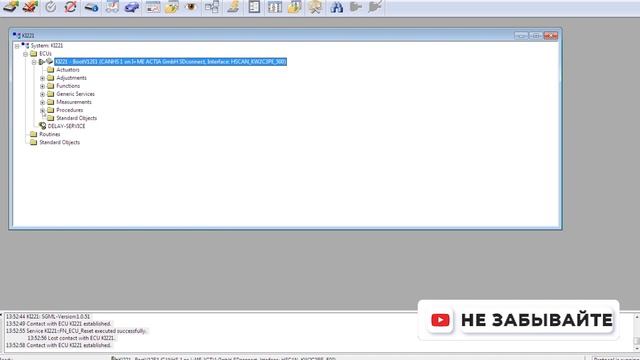This screenshot has height=360, width=640.
Task: Click the System KI221 tree node icon
Action: 25,46
